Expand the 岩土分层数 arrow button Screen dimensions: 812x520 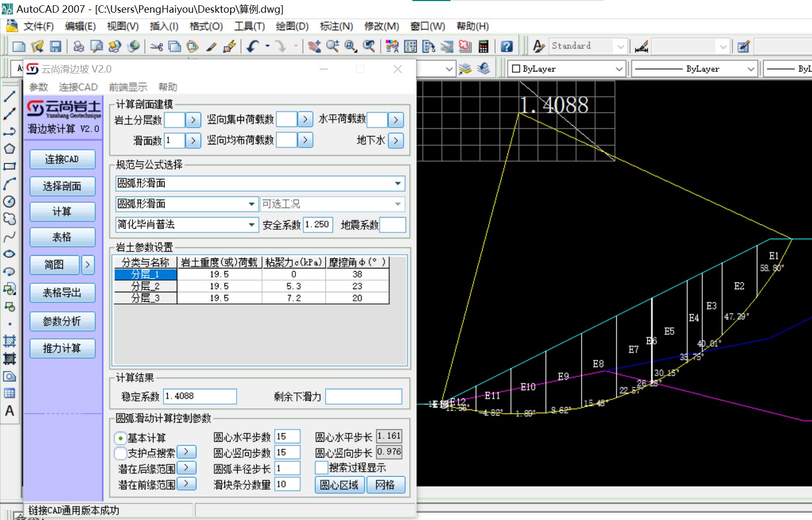tap(193, 120)
